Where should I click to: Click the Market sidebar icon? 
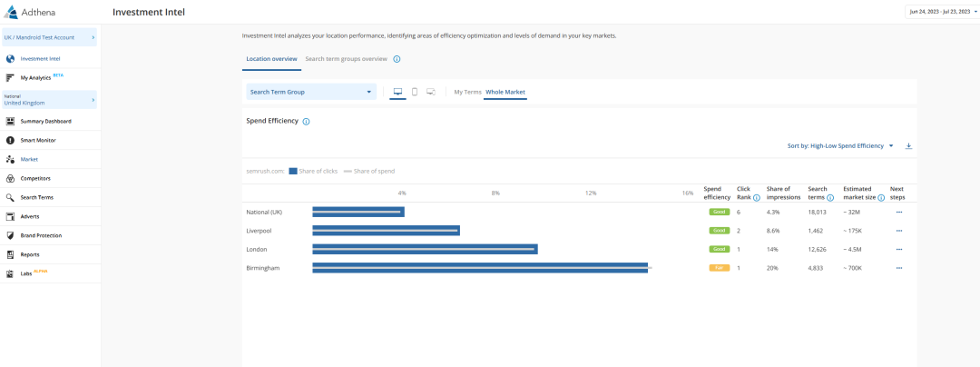[10, 160]
